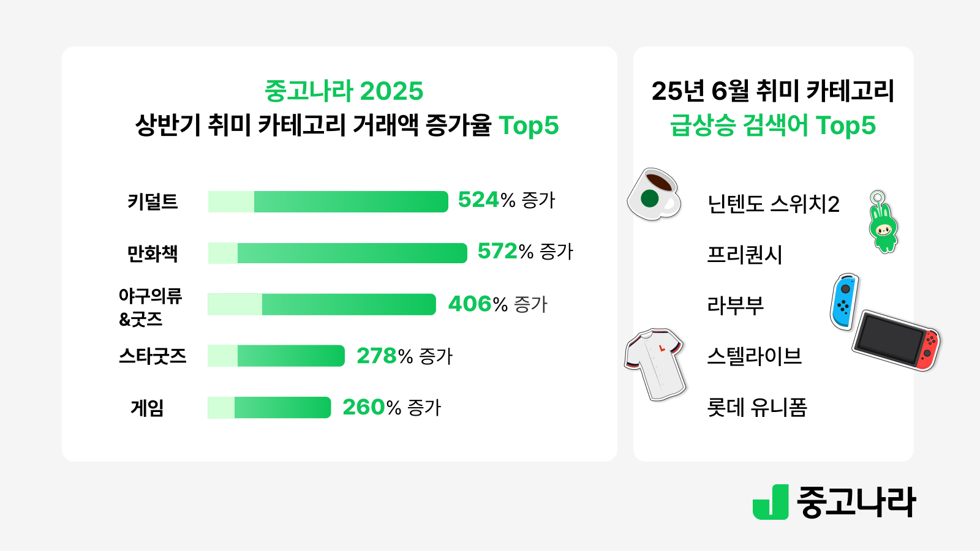Viewport: 980px width, 551px height.
Task: Click the 572% 증가 value label
Action: pos(526,252)
